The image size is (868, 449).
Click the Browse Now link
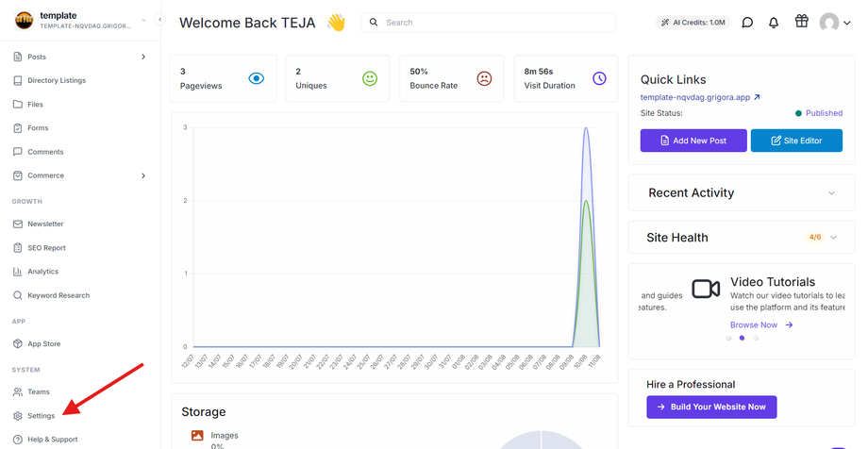click(x=761, y=325)
